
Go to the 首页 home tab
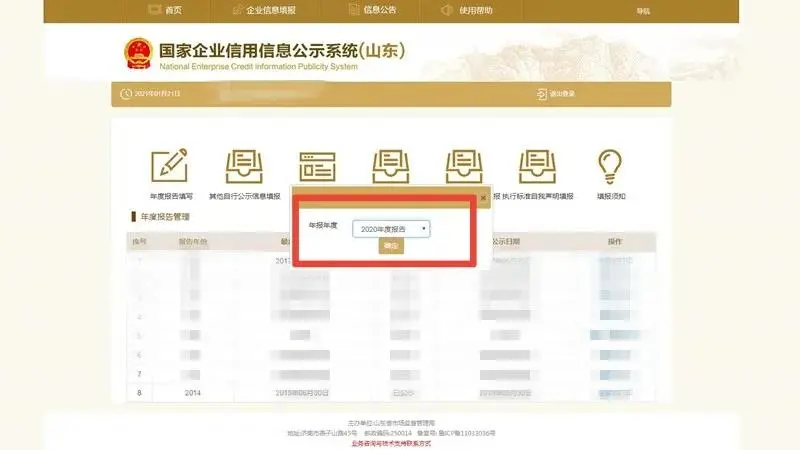coord(166,10)
